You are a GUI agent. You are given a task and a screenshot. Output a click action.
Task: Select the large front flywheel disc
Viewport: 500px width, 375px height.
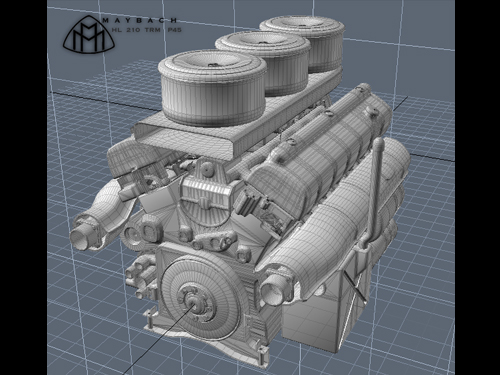coord(202,296)
